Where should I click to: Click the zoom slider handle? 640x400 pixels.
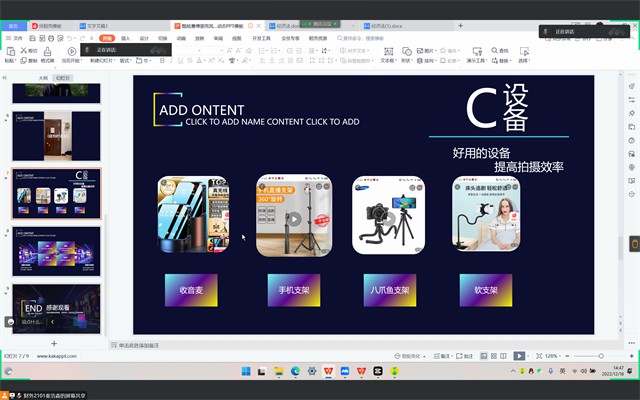[x=601, y=356]
